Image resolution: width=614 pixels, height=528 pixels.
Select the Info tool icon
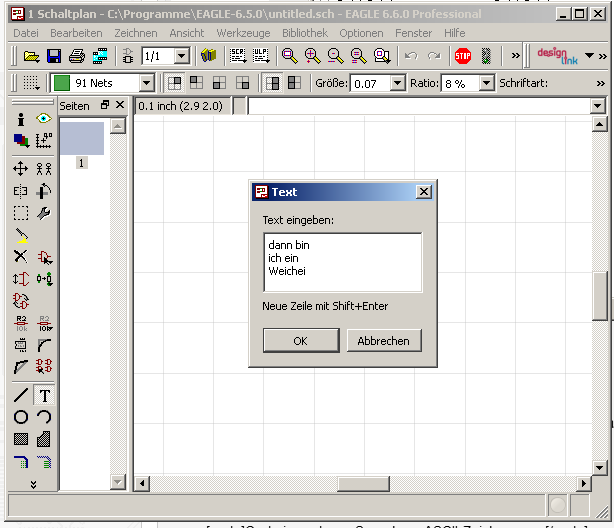(x=21, y=119)
